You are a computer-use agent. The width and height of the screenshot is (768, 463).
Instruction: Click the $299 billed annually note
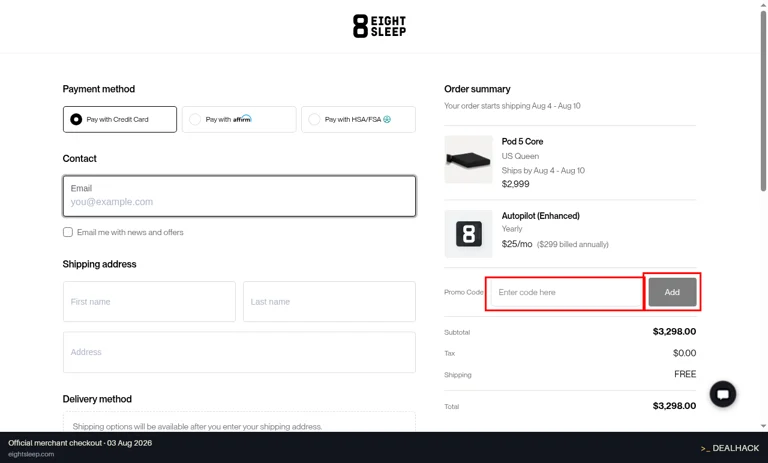[573, 244]
